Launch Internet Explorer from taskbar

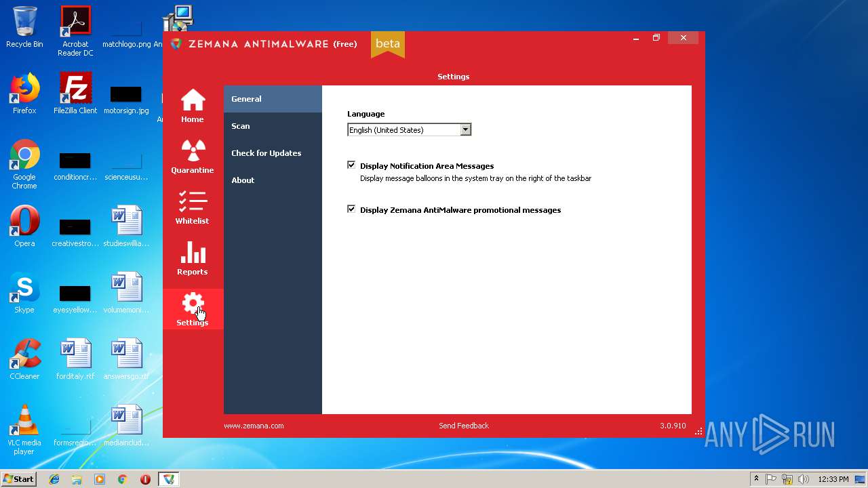[x=54, y=479]
